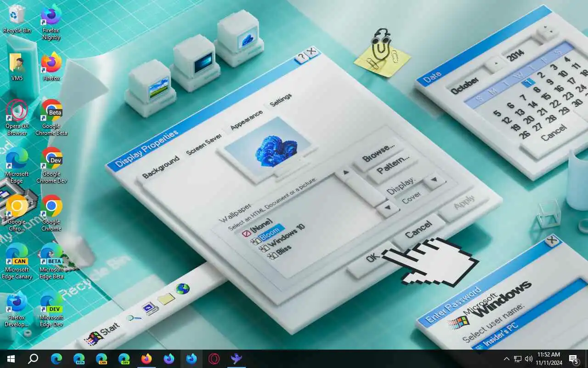This screenshot has height=368, width=588.
Task: Switch to orange Firefox in the taskbar
Action: pyautogui.click(x=147, y=359)
